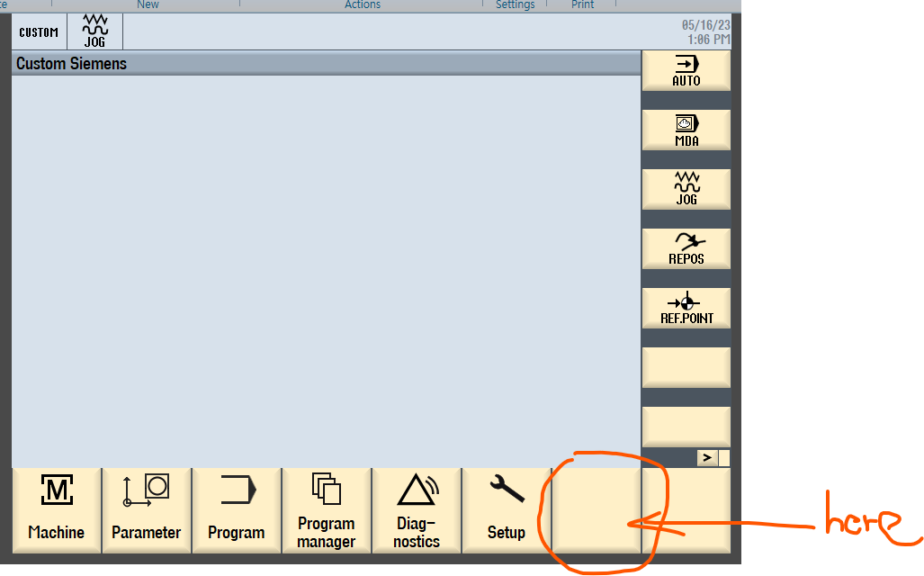Click the blank softkey above the > arrow
Image resolution: width=924 pixels, height=576 pixels.
point(686,427)
